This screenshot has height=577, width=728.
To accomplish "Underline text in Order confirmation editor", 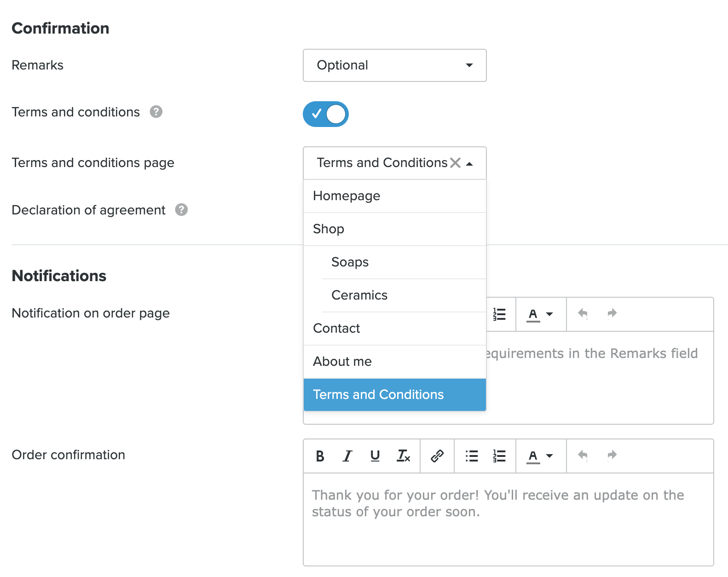I will click(x=375, y=456).
